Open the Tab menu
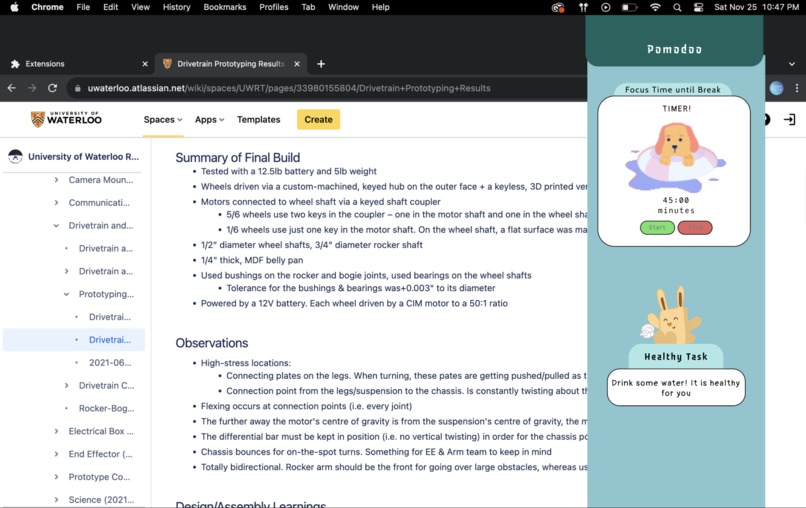The height and width of the screenshot is (508, 806). [x=308, y=7]
